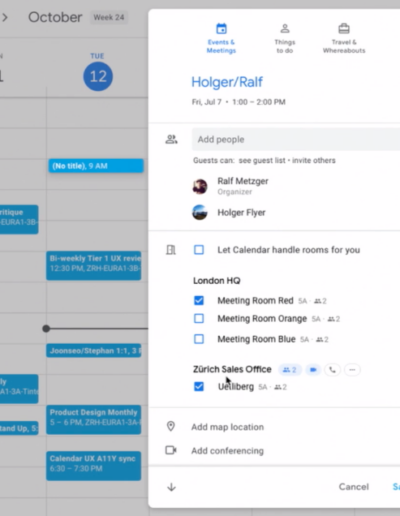Click Holger Flyer's profile picture

(200, 212)
